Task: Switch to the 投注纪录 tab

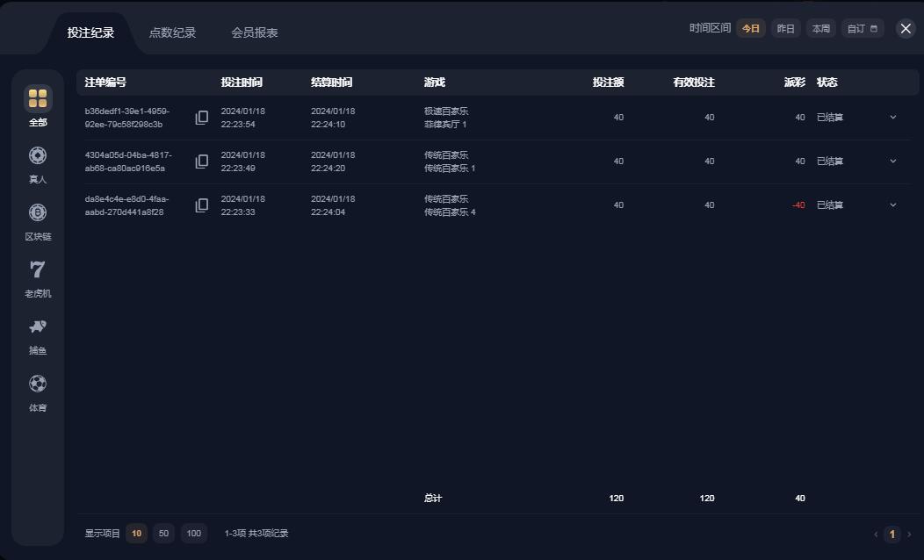Action: (90, 33)
